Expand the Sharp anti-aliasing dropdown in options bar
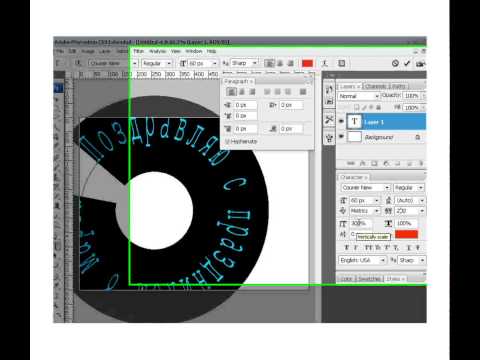The width and height of the screenshot is (480, 360). (245, 63)
